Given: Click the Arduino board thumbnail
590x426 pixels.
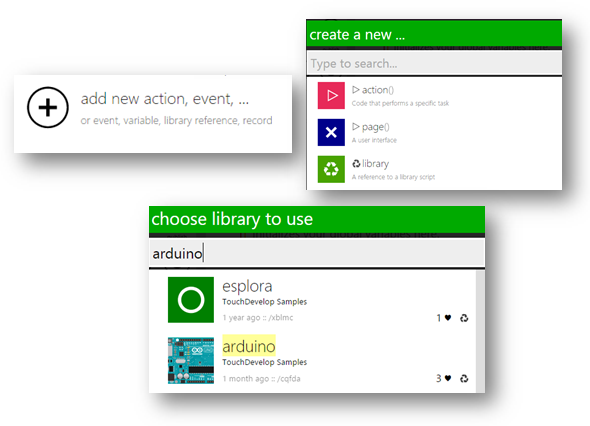Looking at the screenshot, I should pos(191,361).
